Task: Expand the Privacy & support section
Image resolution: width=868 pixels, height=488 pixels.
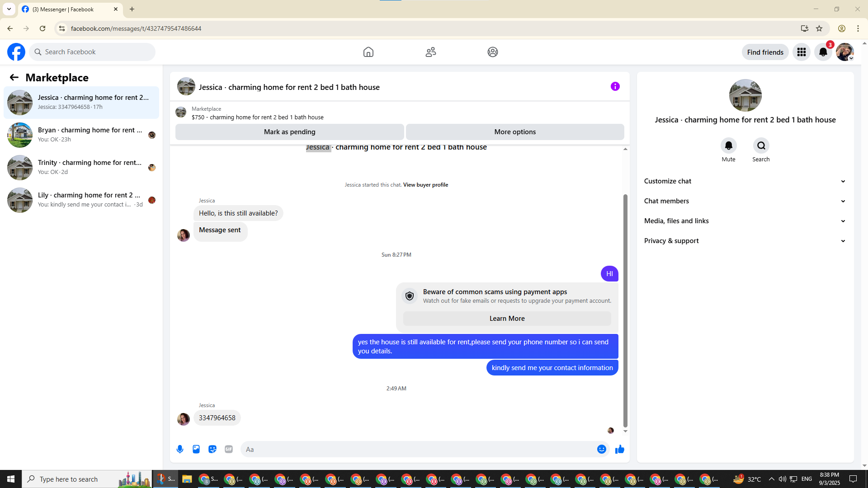Action: click(745, 241)
